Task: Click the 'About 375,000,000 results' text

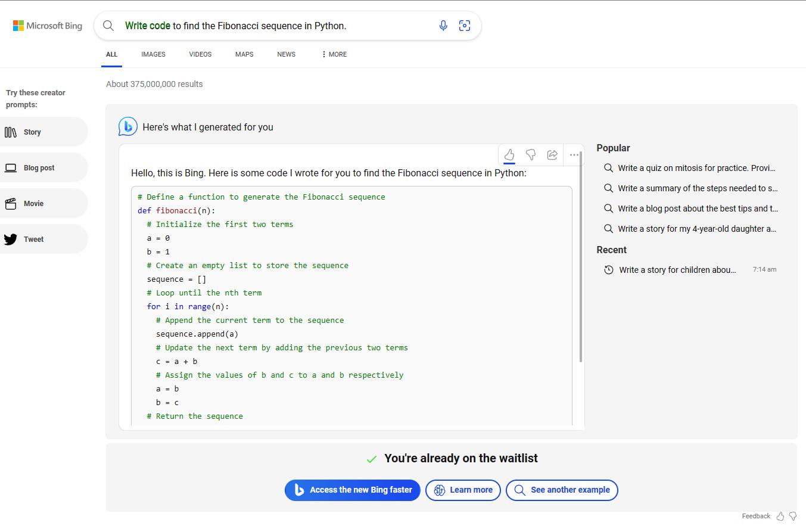Action: [154, 84]
